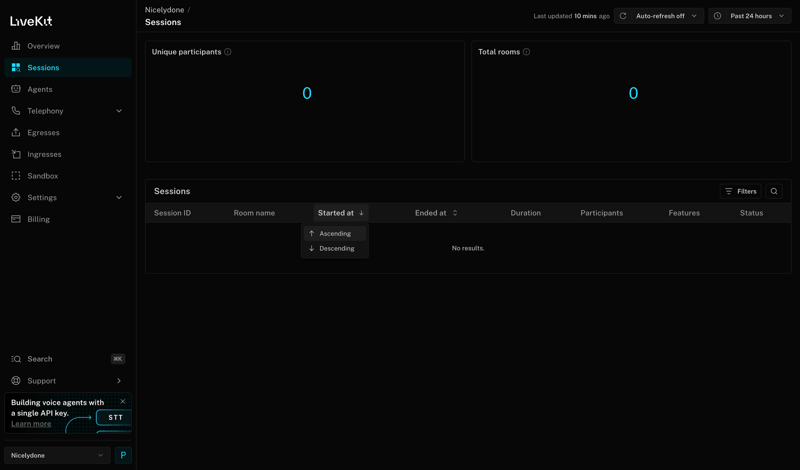
Task: Click the Learn more link
Action: click(x=31, y=424)
